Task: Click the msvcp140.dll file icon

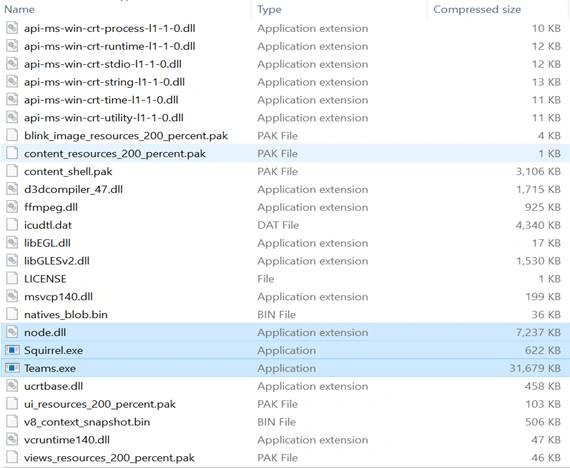Action: [12, 296]
